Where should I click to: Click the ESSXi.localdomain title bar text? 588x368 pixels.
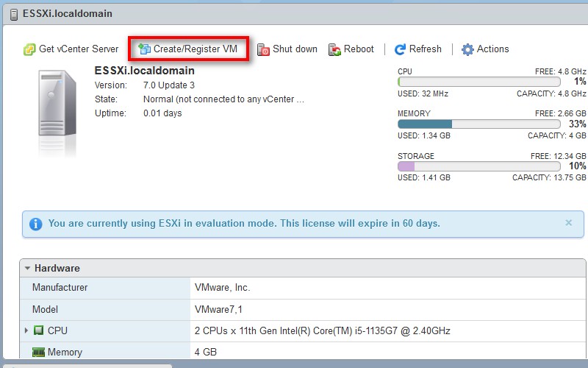pos(68,13)
